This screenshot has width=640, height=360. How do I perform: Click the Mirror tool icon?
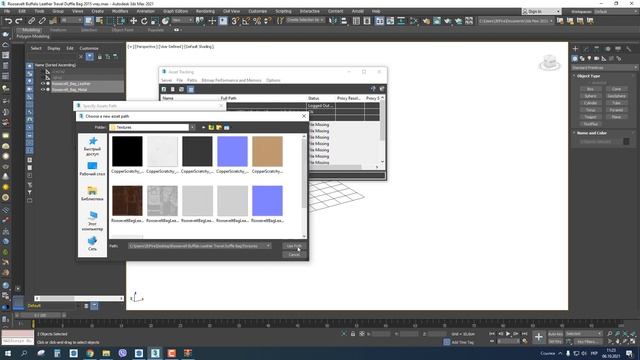click(x=333, y=21)
